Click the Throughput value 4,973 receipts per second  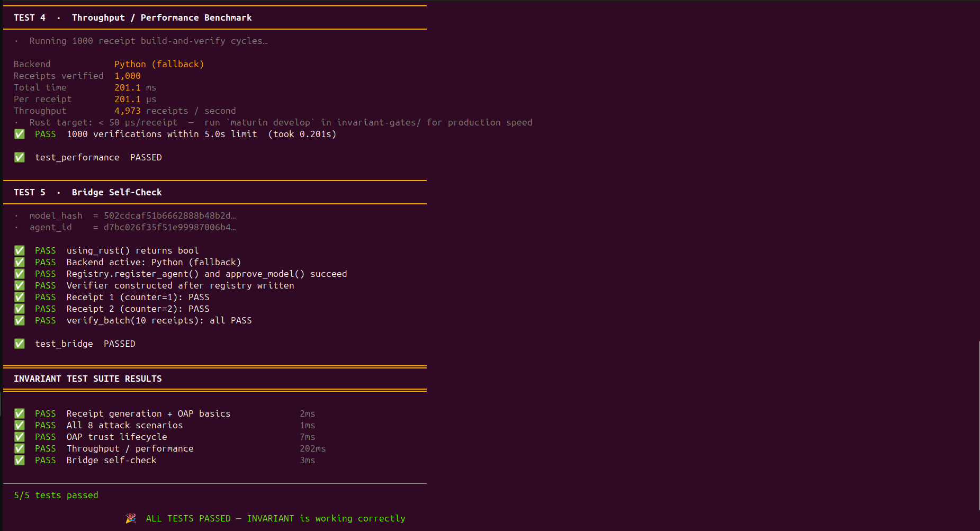click(x=128, y=111)
